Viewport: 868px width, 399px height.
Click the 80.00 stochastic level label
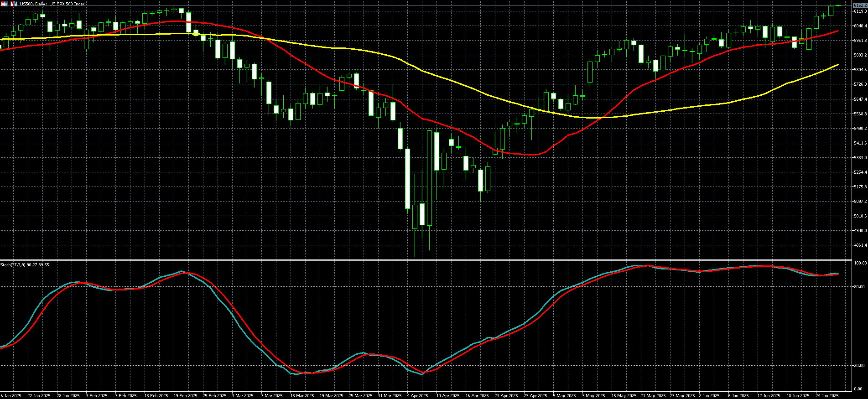tap(859, 287)
